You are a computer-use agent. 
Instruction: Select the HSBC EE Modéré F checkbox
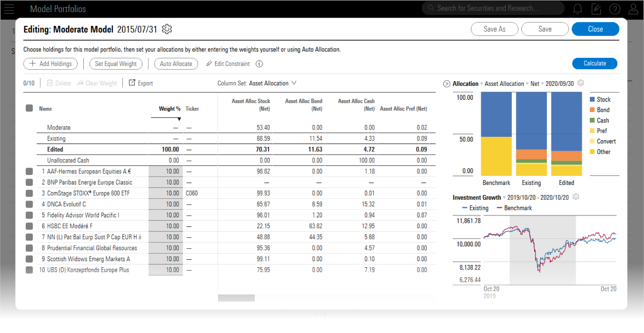[29, 226]
